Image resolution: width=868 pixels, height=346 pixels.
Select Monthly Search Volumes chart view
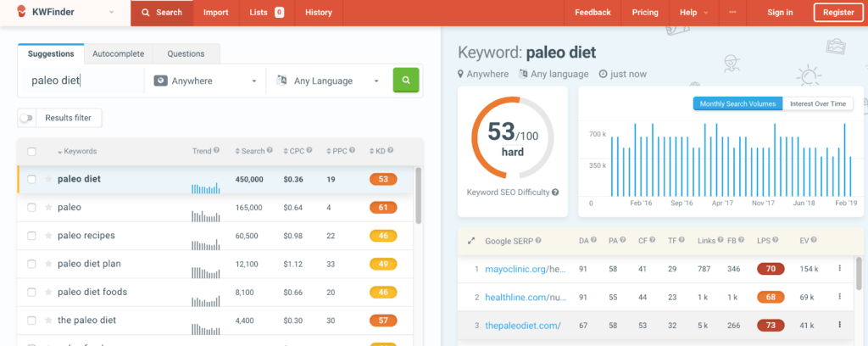pos(737,103)
